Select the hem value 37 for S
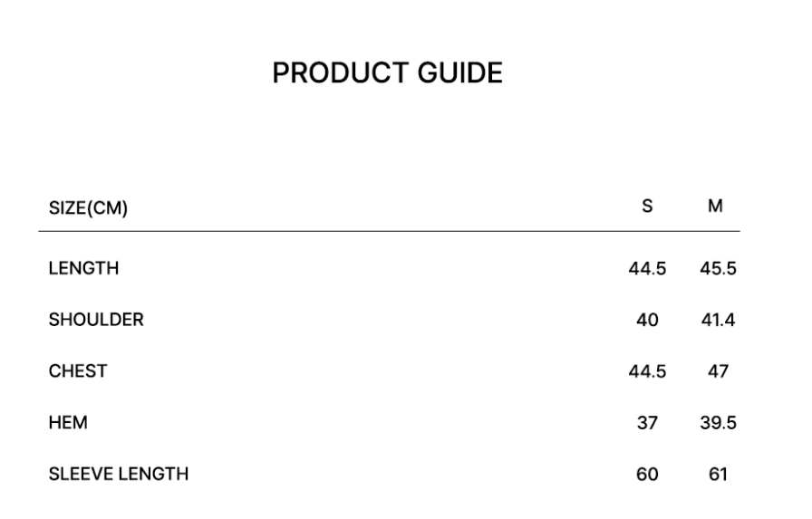The height and width of the screenshot is (519, 812). coord(647,423)
